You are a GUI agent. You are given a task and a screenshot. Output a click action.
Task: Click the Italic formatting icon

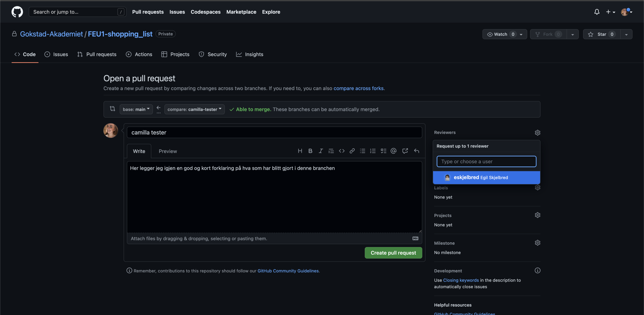pyautogui.click(x=320, y=151)
